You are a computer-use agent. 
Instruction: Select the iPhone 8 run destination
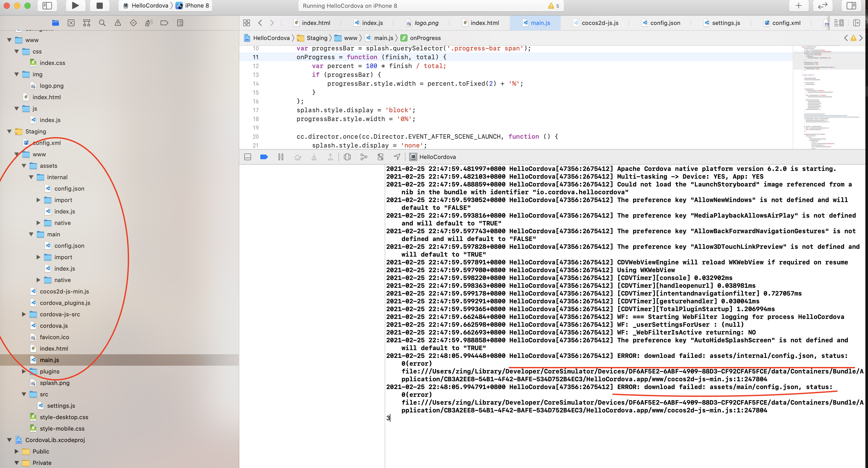pyautogui.click(x=196, y=6)
